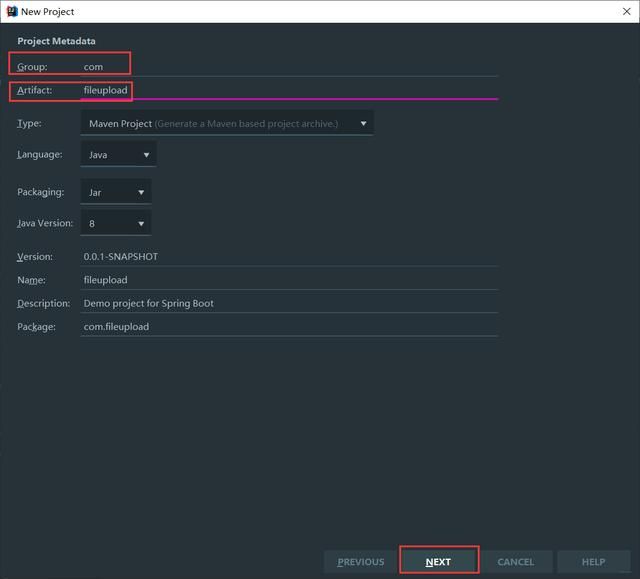Click the Packaging dropdown arrow icon
640x579 pixels.
click(141, 192)
